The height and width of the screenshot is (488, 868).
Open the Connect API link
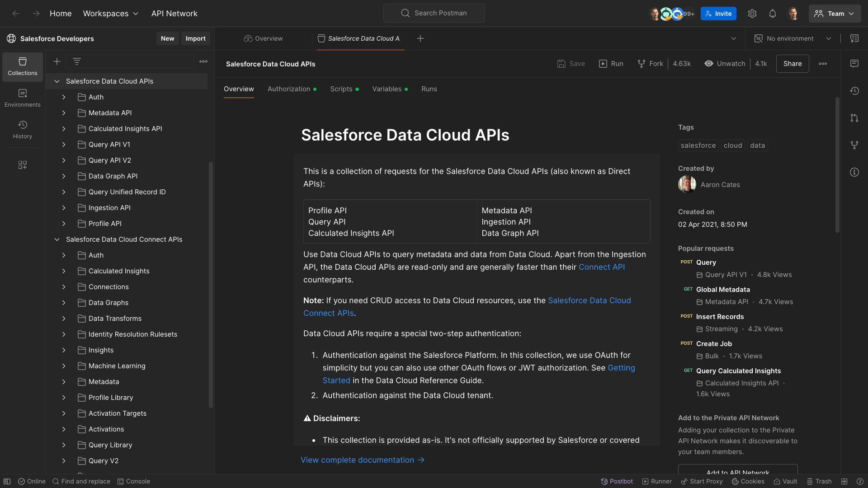(602, 267)
